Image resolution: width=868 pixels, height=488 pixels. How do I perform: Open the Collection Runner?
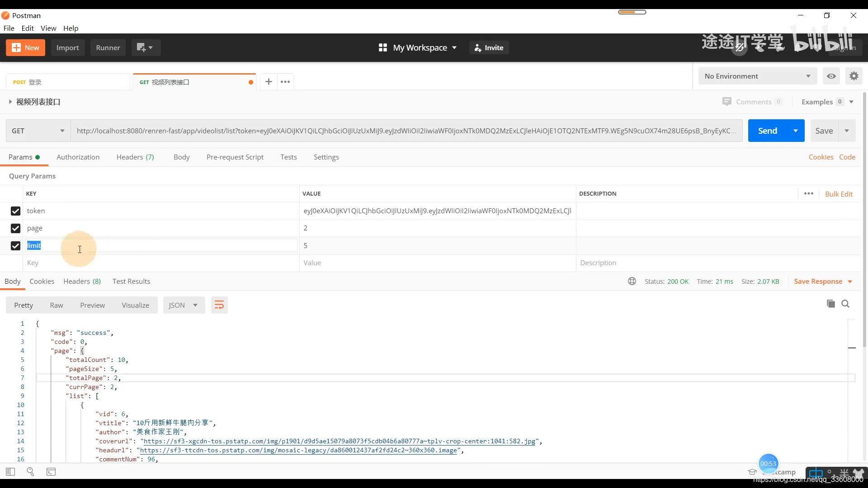(x=108, y=47)
